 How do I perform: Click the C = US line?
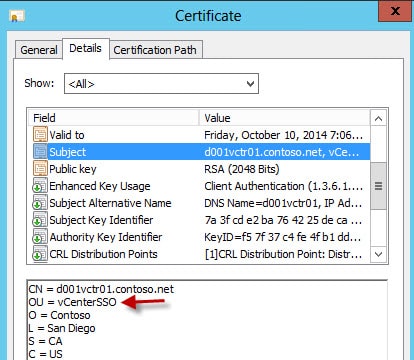pos(45,354)
